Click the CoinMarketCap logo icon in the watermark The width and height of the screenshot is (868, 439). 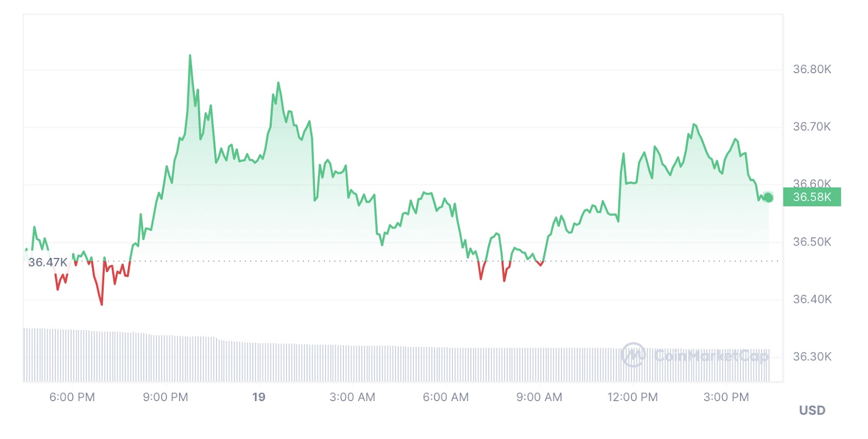coord(633,355)
